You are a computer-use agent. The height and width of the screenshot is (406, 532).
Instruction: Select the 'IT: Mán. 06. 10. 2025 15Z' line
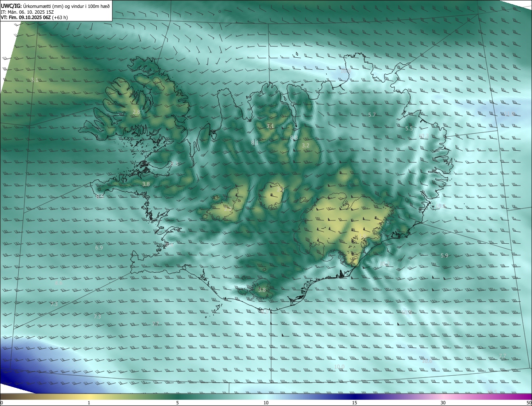pos(27,12)
